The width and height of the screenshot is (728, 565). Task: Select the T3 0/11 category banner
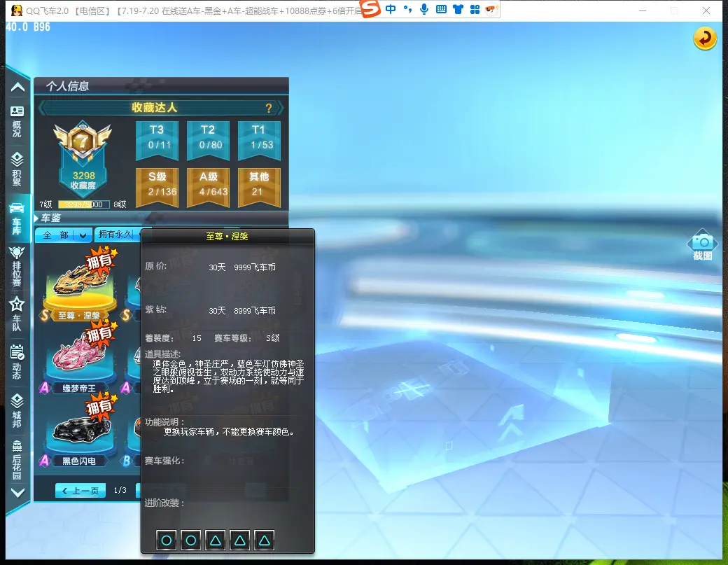pos(157,141)
